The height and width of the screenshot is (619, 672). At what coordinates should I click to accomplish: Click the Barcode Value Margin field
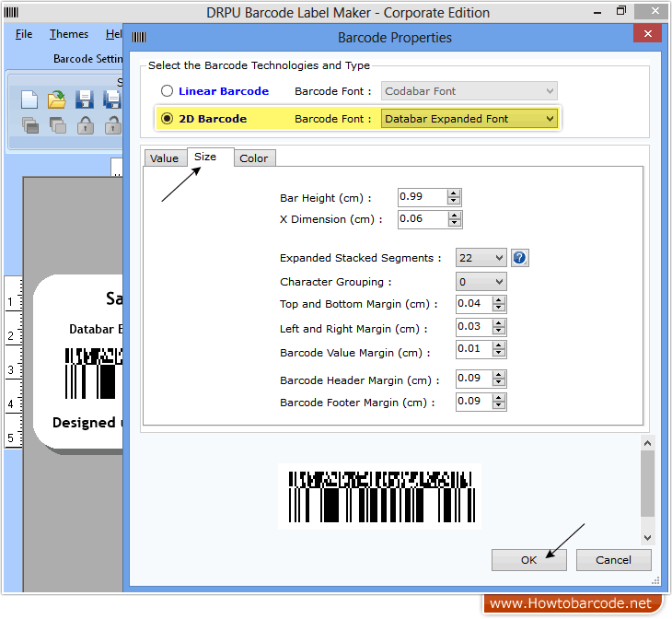coord(474,349)
